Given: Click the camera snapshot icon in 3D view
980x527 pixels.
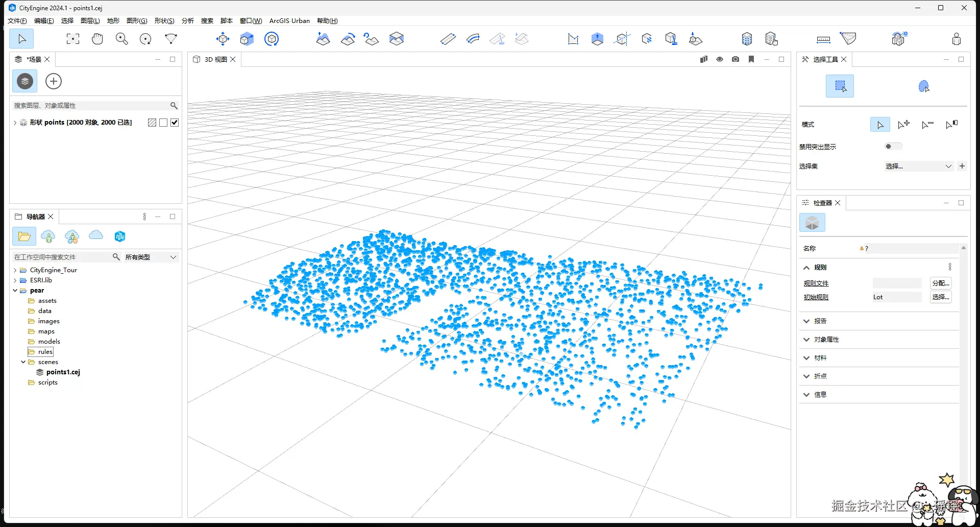Looking at the screenshot, I should [x=735, y=59].
